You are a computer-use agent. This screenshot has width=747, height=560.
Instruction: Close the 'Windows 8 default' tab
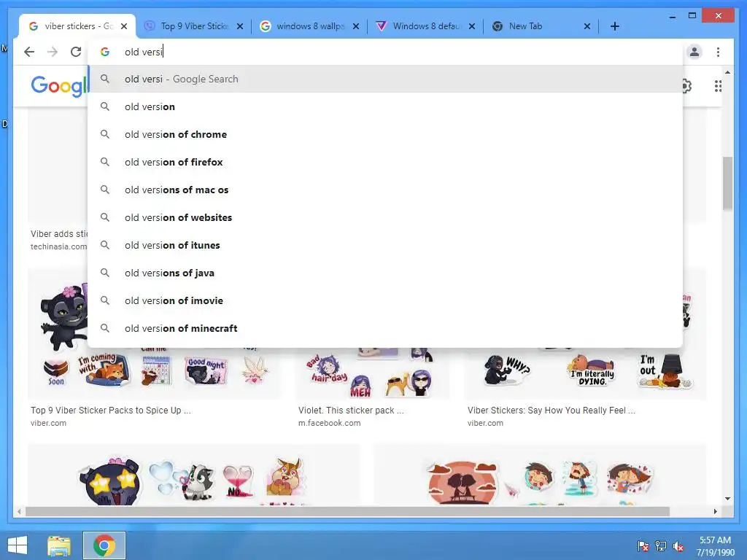(x=472, y=26)
